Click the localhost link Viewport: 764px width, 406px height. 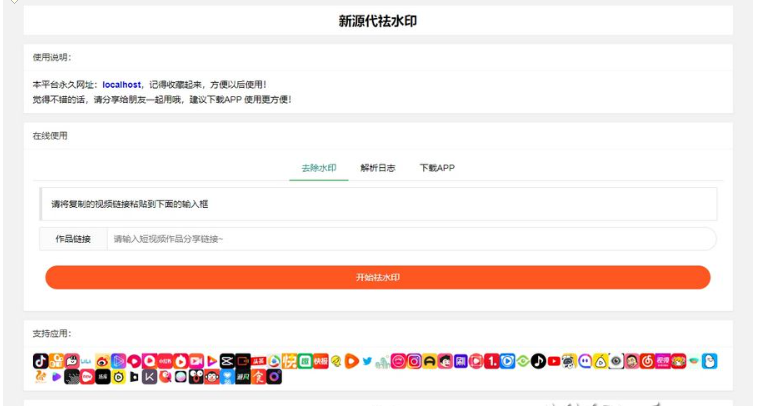pyautogui.click(x=122, y=85)
